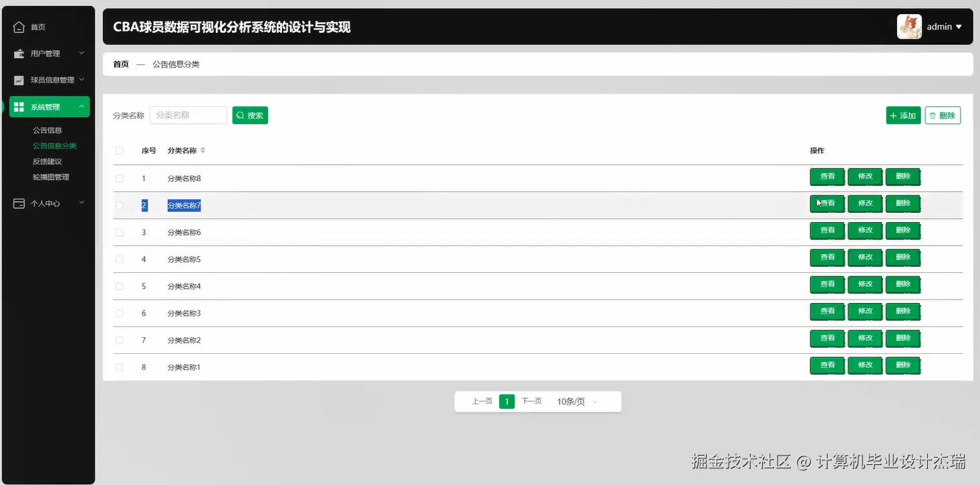Click 公告信息分类 in the breadcrumb
The width and height of the screenshot is (980, 485).
pos(176,65)
